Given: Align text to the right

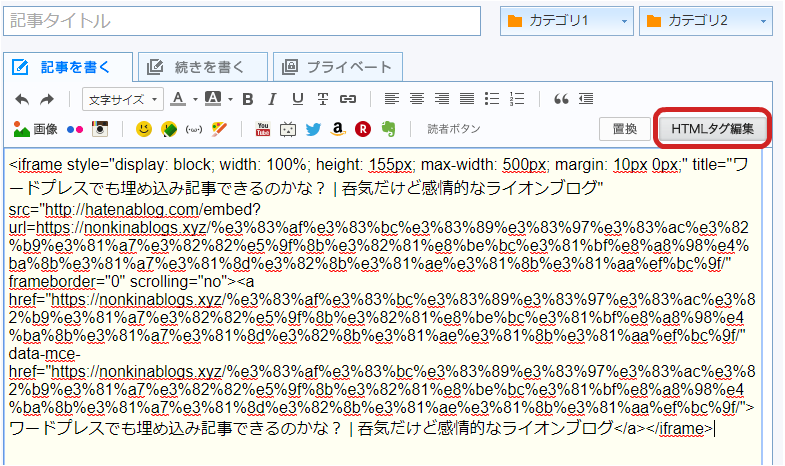Looking at the screenshot, I should (442, 99).
